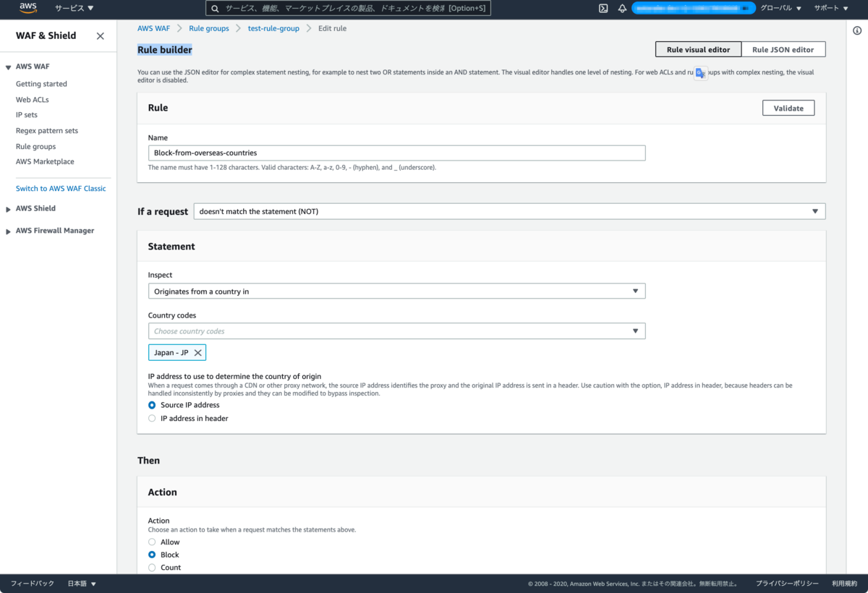Select IP address in header option
The width and height of the screenshot is (868, 593).
[x=152, y=418]
